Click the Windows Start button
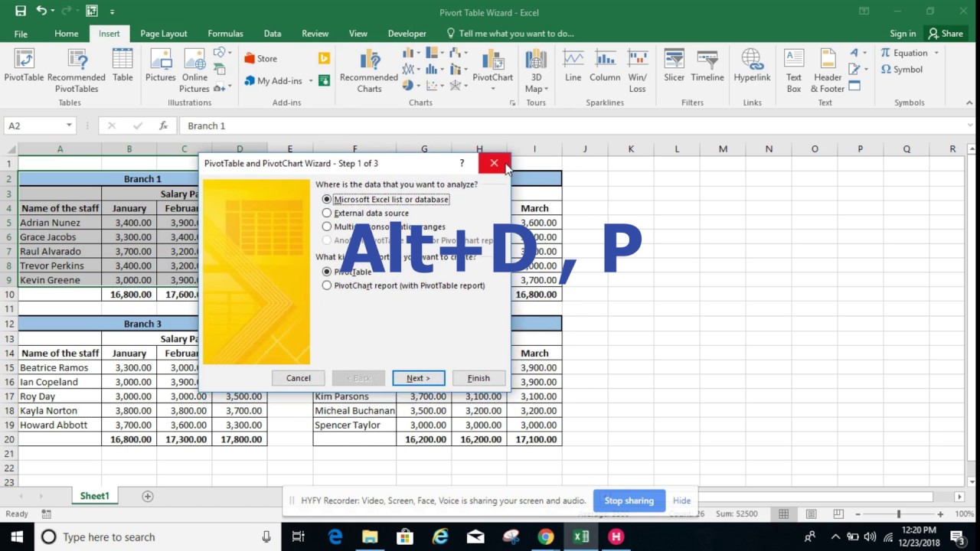This screenshot has height=551, width=980. click(x=17, y=537)
